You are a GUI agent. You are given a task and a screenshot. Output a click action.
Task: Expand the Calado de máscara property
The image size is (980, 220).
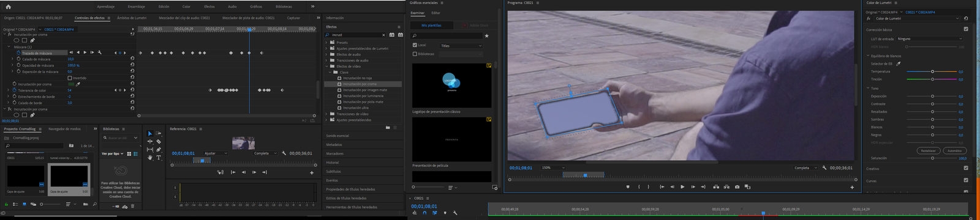tap(12, 59)
